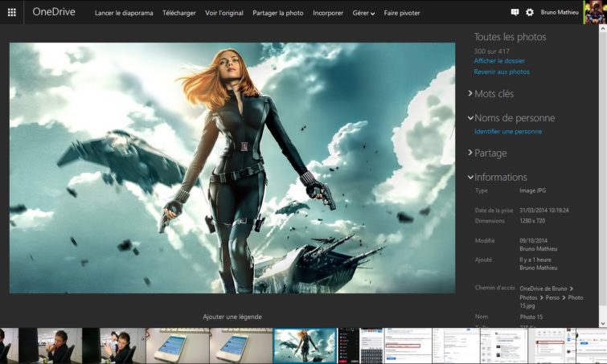Open the Photos folder in the path
The height and width of the screenshot is (364, 607).
pyautogui.click(x=528, y=297)
